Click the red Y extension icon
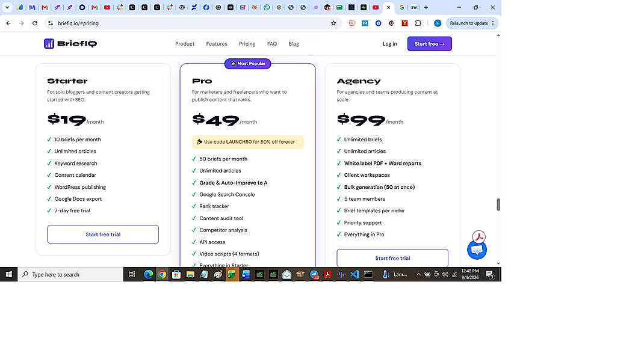 404,23
